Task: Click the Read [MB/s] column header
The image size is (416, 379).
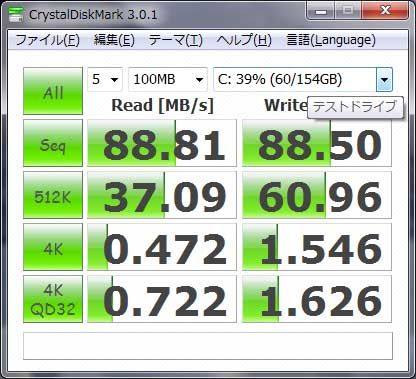Action: coord(162,105)
